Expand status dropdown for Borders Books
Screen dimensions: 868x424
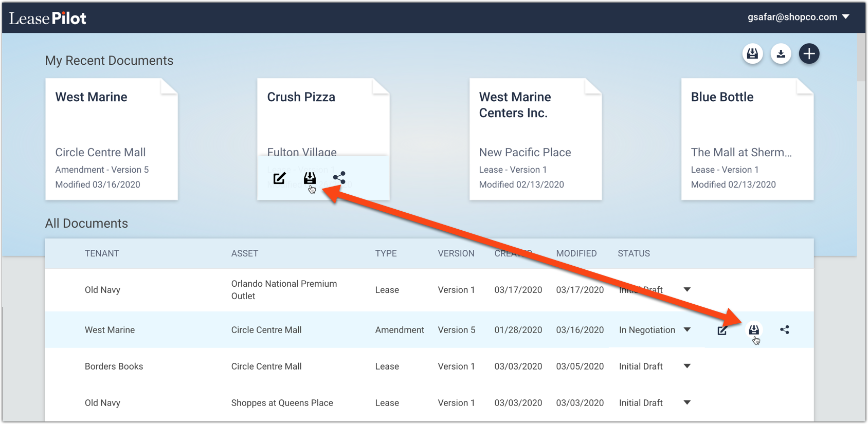(x=687, y=366)
